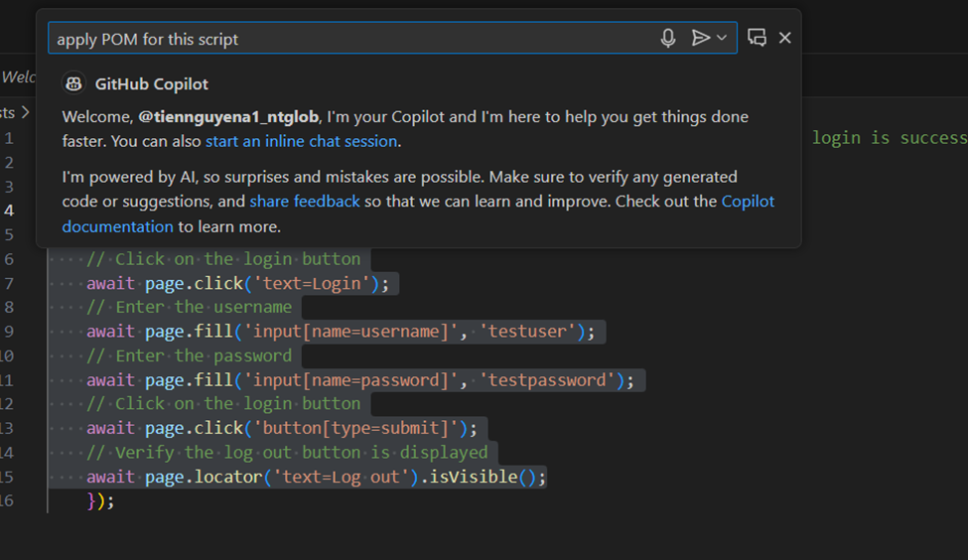Open the chat view icon

point(757,38)
